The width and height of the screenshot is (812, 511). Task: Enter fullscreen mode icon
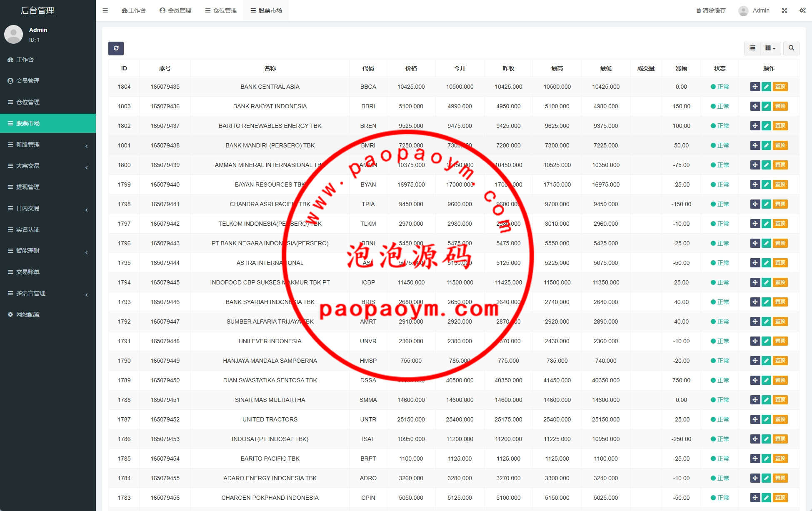point(785,10)
